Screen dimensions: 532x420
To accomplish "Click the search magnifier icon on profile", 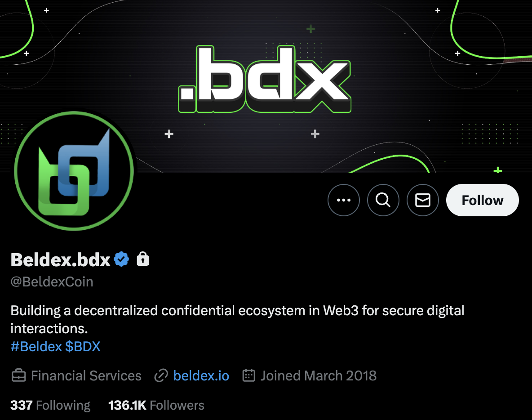I will tap(383, 200).
